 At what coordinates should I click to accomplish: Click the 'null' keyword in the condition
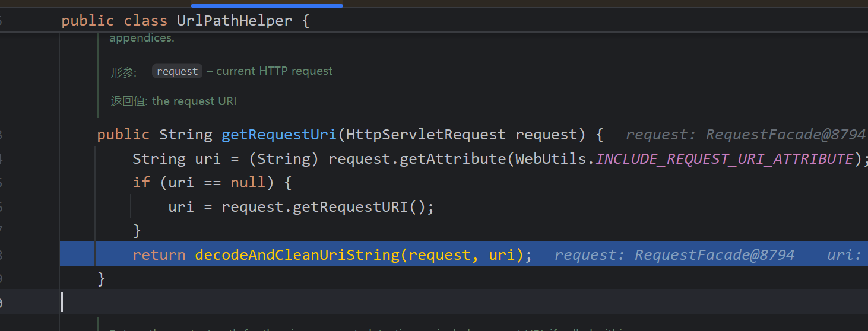(x=248, y=182)
